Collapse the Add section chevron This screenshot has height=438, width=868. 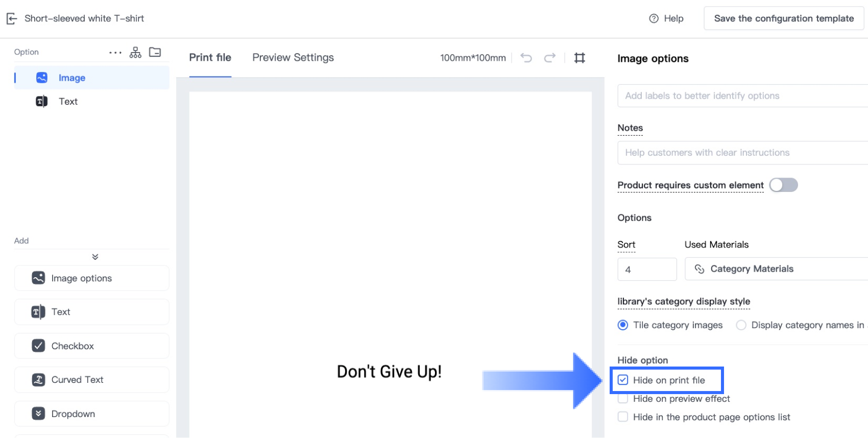95,257
